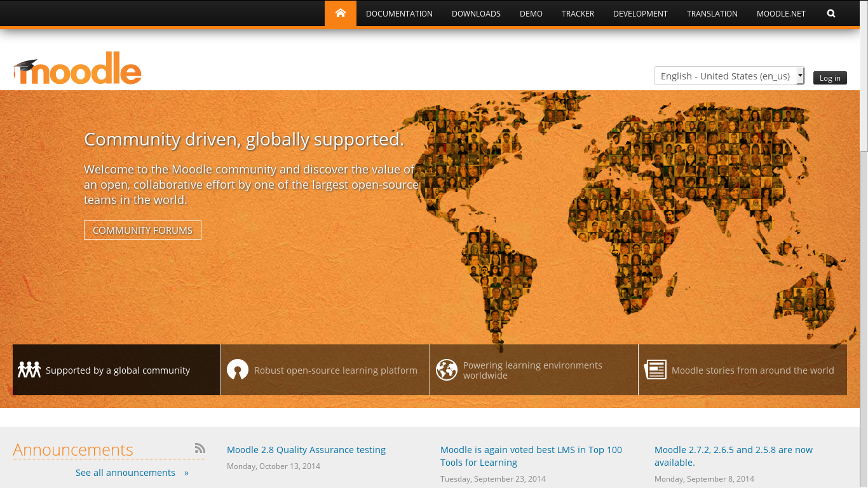Open the Downloads menu

click(x=476, y=13)
